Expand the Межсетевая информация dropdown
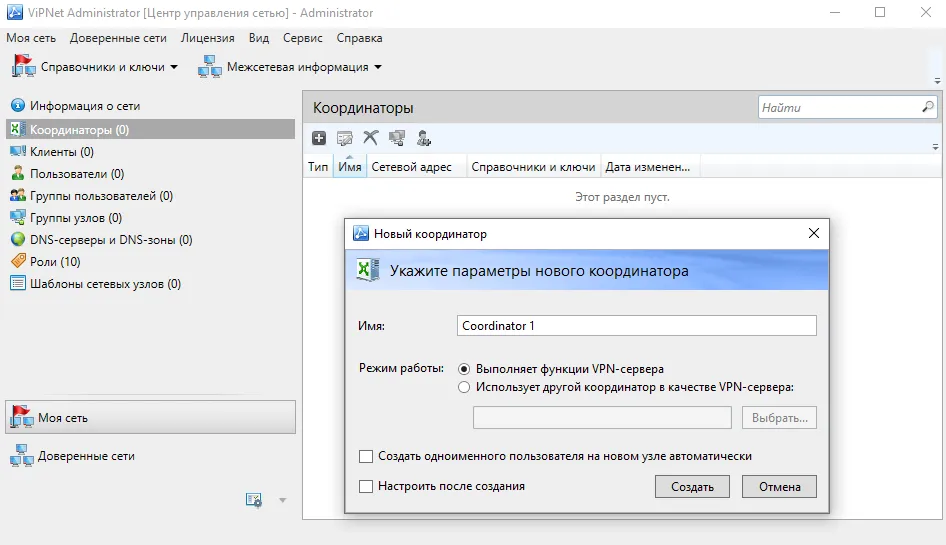Screen dimensions: 946x545 click(x=378, y=67)
